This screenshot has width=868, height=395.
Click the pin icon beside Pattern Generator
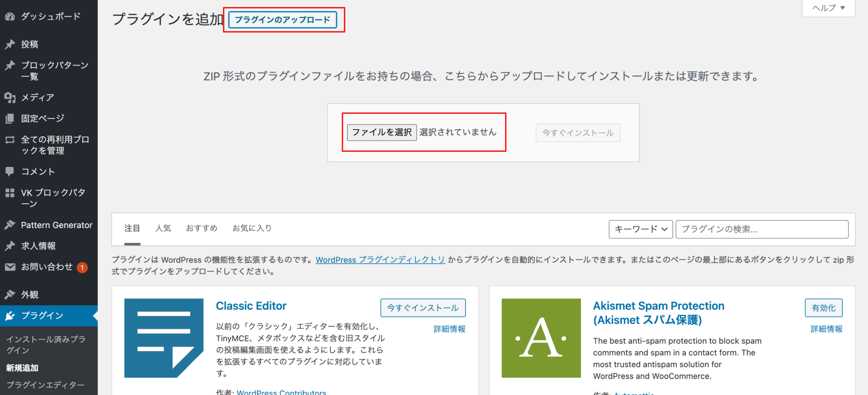point(10,225)
